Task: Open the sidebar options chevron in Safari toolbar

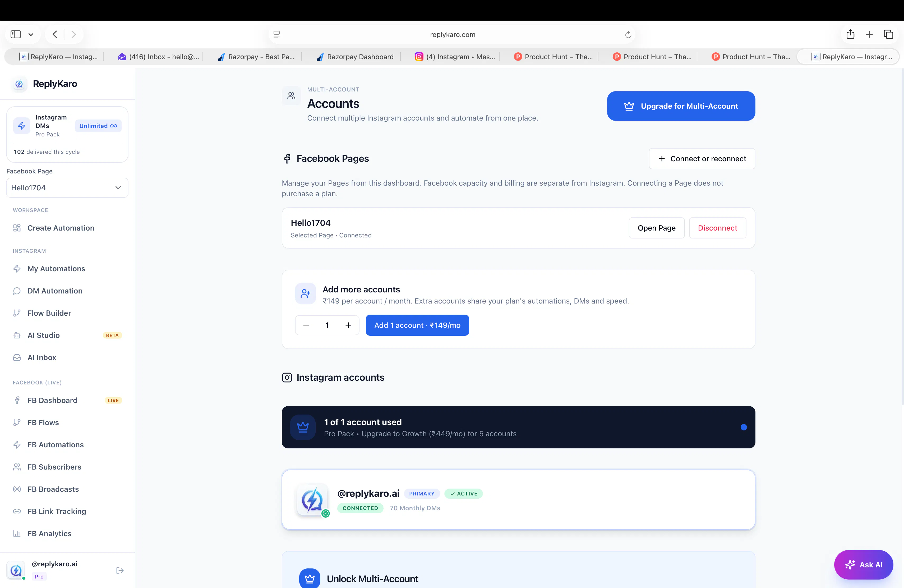Action: (31, 35)
